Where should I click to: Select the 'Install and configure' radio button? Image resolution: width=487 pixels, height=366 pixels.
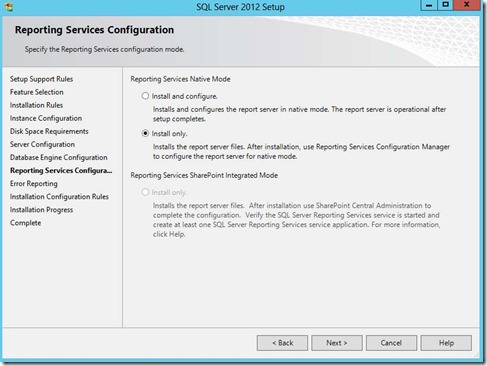[145, 96]
